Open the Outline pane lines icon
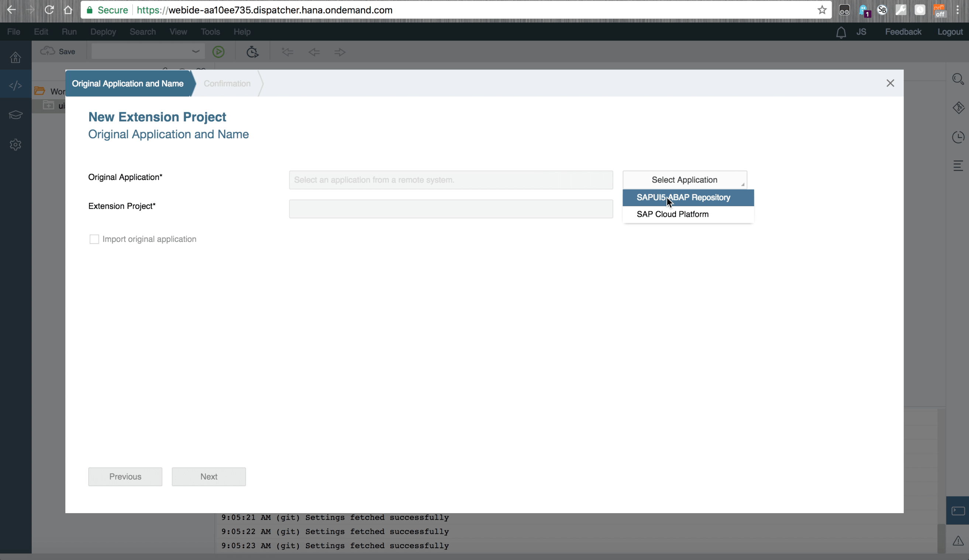The image size is (969, 560). pyautogui.click(x=958, y=166)
